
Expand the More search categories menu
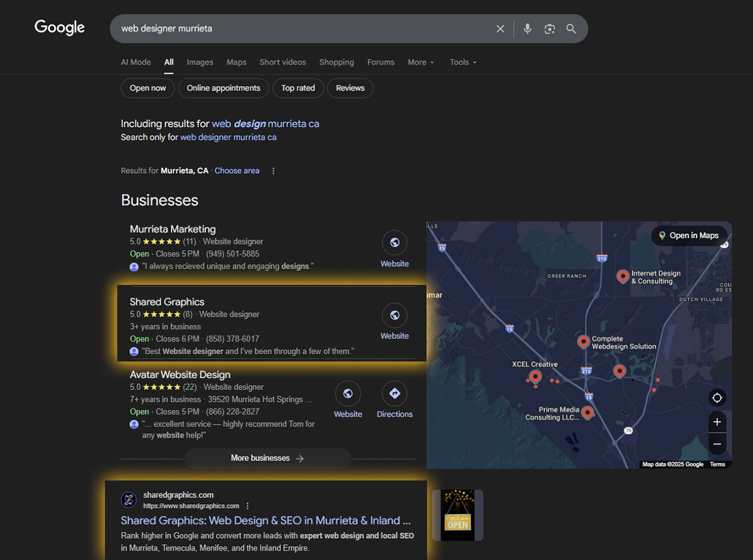420,62
